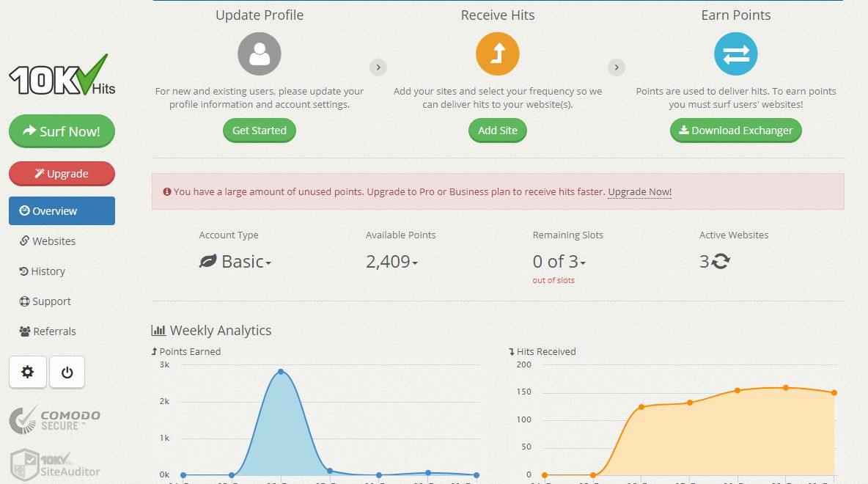Go to Websites in the sidebar
Image resolution: width=868 pixels, height=484 pixels.
[x=48, y=241]
